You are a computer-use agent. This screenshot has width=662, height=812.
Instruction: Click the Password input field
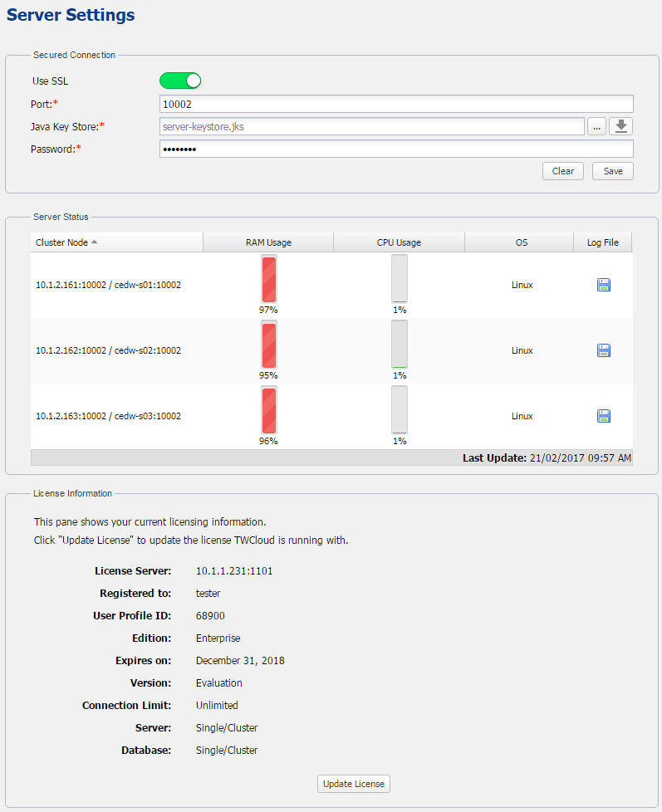pos(396,149)
